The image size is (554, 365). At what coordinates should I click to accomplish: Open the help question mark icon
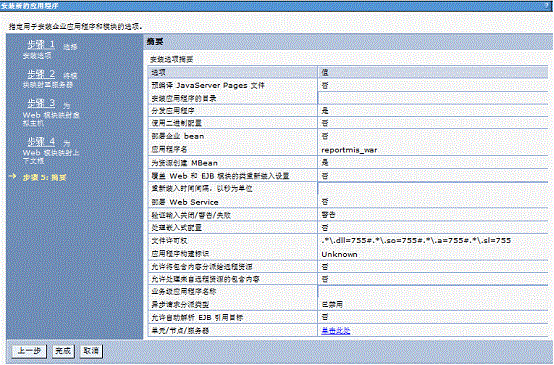coord(547,6)
